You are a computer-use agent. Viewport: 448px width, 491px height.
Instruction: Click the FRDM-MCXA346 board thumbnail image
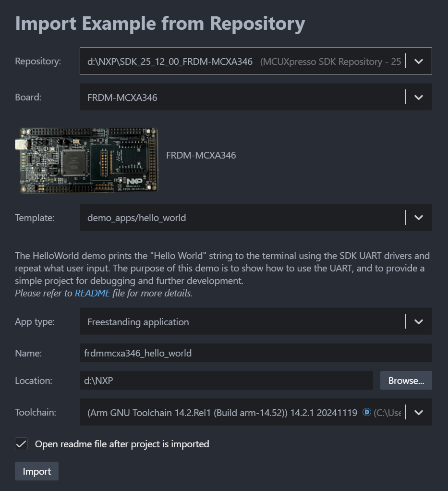(x=87, y=160)
